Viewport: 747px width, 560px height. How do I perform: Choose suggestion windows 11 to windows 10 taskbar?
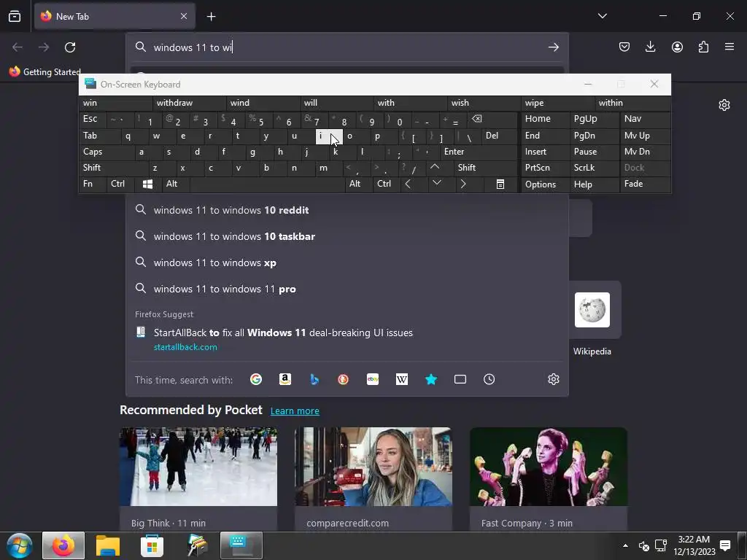[x=347, y=236]
